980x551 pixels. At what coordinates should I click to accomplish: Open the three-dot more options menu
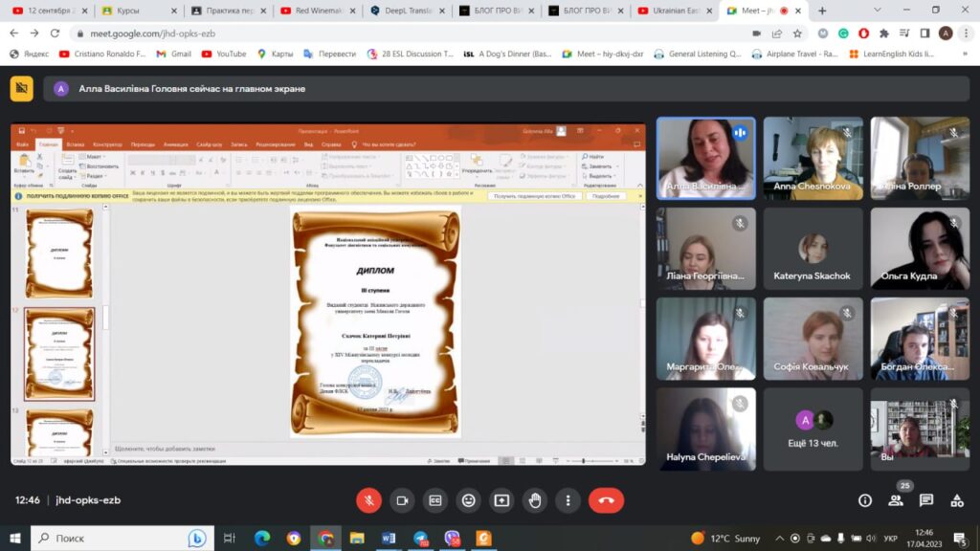point(568,500)
